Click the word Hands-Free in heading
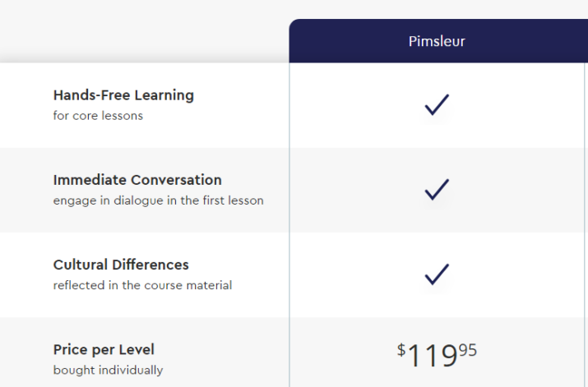Viewport: 588px width, 387px height. [91, 95]
